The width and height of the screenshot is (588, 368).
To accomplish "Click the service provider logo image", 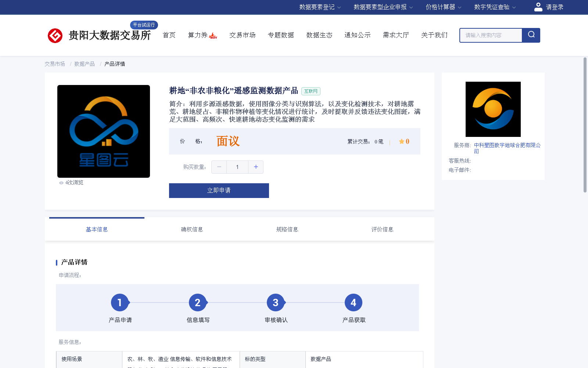I will (493, 109).
